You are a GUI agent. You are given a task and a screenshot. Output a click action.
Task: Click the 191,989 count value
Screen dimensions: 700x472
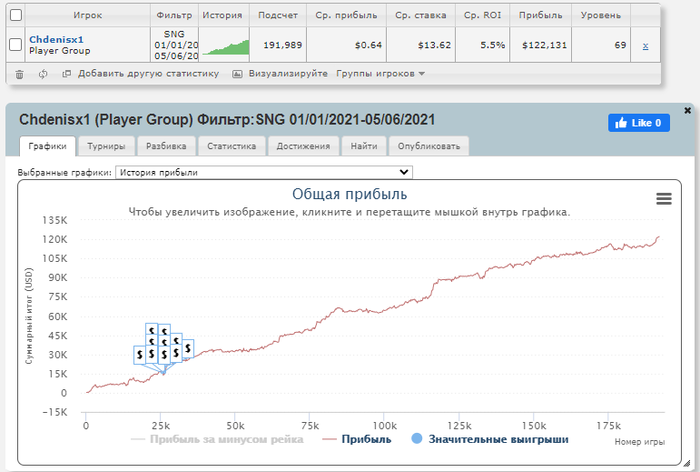pos(283,45)
